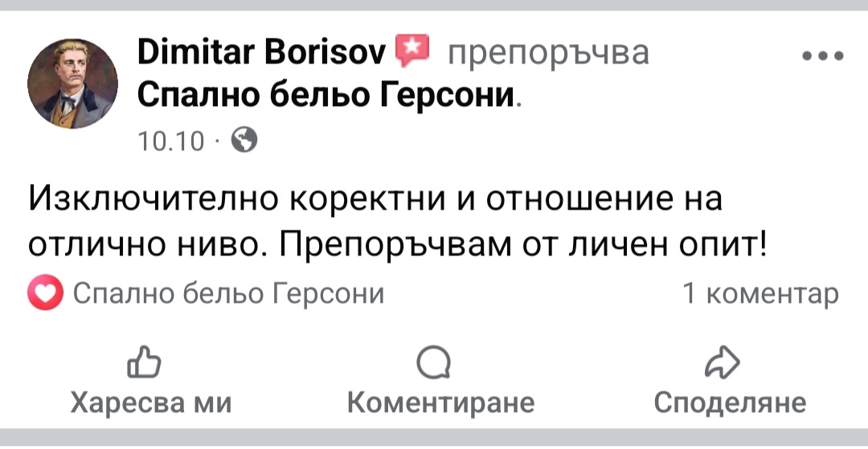868x449 pixels.
Task: Click the 10.10 post date
Action: tap(172, 142)
